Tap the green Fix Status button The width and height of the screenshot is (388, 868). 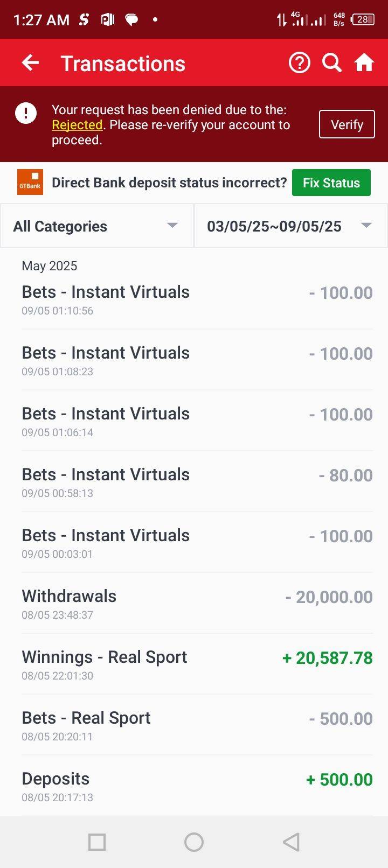click(331, 183)
